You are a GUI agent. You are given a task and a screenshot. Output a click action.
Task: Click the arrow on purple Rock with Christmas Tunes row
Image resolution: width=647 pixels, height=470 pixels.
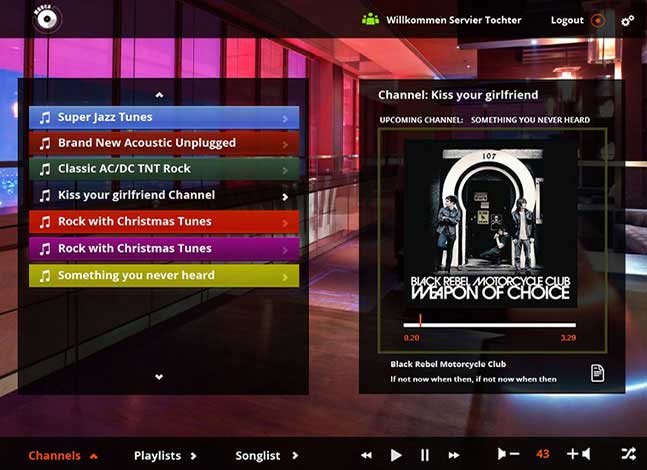tap(285, 250)
